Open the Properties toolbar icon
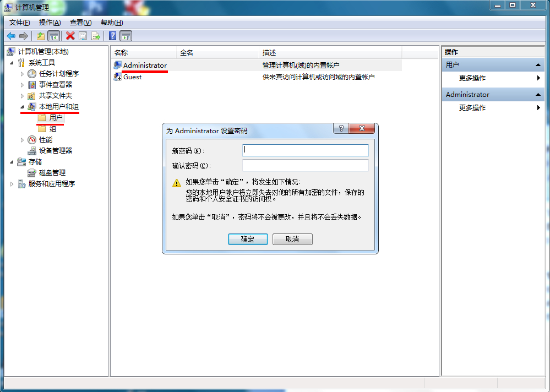The image size is (550, 392). click(x=83, y=36)
